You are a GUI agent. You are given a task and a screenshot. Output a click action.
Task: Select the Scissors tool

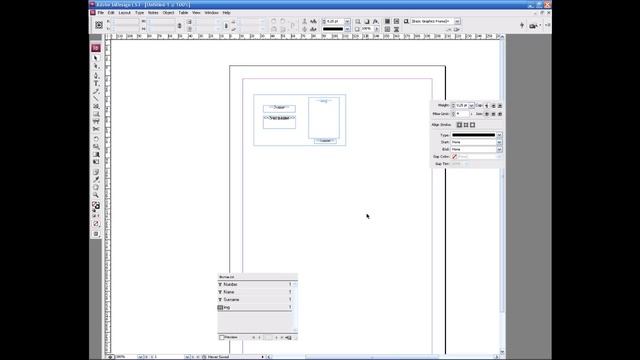click(x=96, y=129)
